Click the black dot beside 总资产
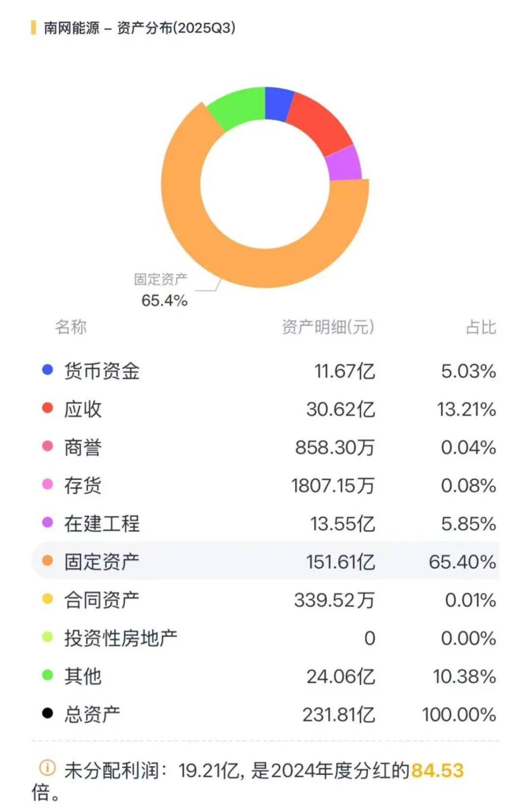 (x=48, y=713)
